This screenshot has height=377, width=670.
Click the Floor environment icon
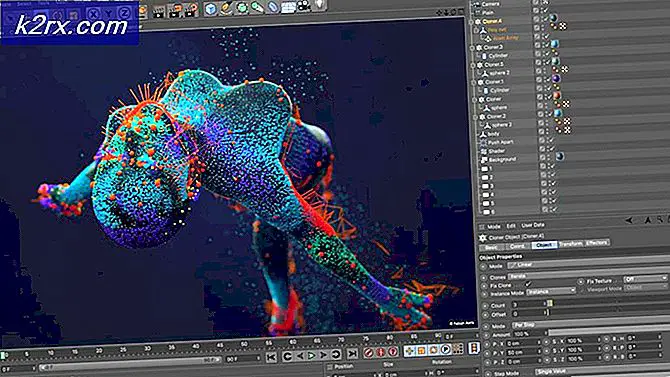[x=288, y=6]
